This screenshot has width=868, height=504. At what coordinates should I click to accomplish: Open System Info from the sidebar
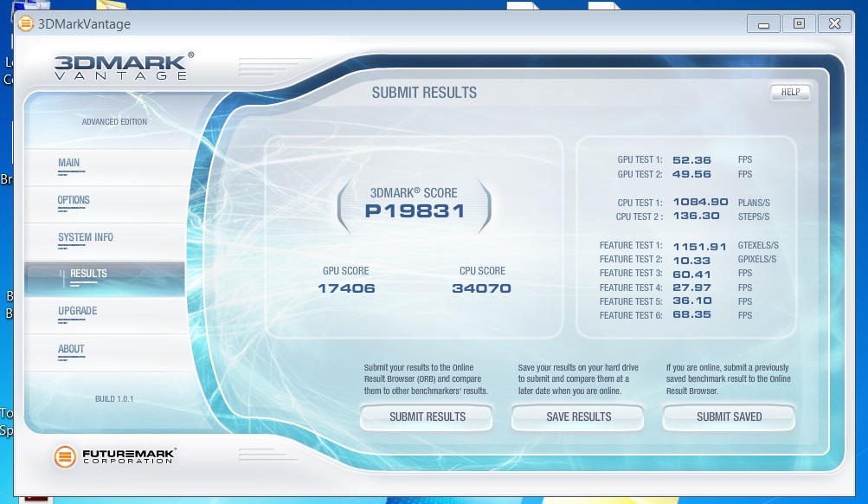click(85, 237)
